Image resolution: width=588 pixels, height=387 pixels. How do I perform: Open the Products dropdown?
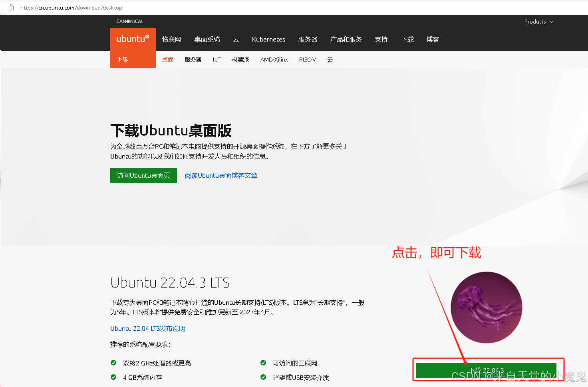[538, 22]
